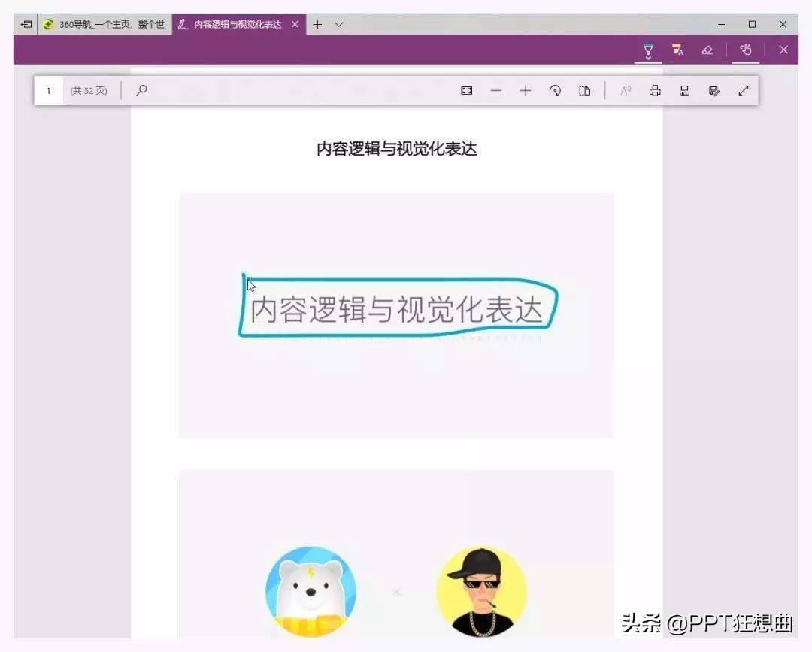This screenshot has height=652, width=812.
Task: Zoom out with the minus icon
Action: tap(496, 91)
